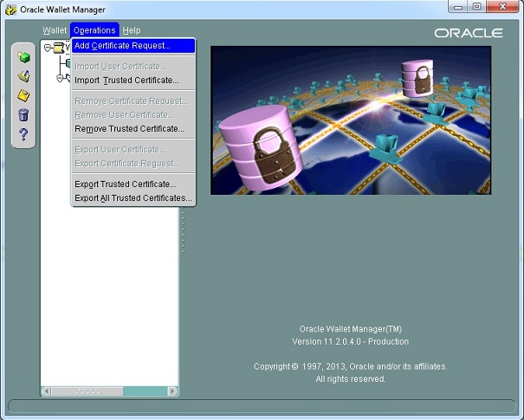This screenshot has width=524, height=420.
Task: Choose Export Trusted Certificate menu item
Action: click(x=133, y=184)
